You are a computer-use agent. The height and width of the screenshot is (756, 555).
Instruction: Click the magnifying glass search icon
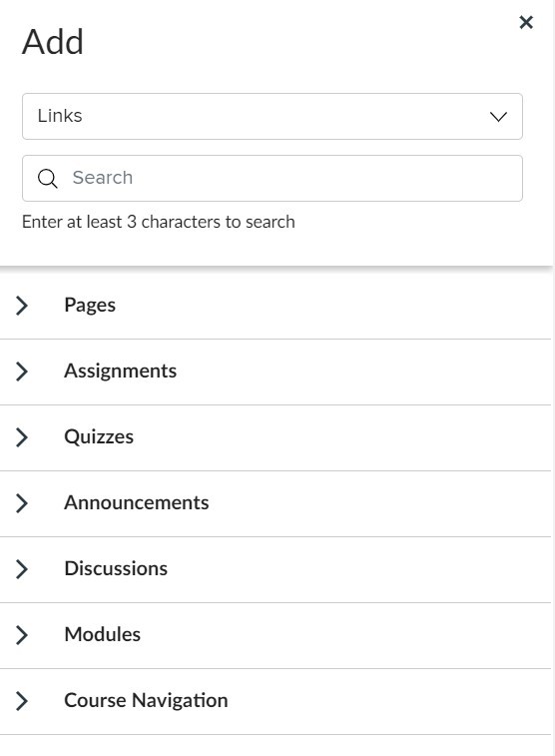tap(47, 179)
